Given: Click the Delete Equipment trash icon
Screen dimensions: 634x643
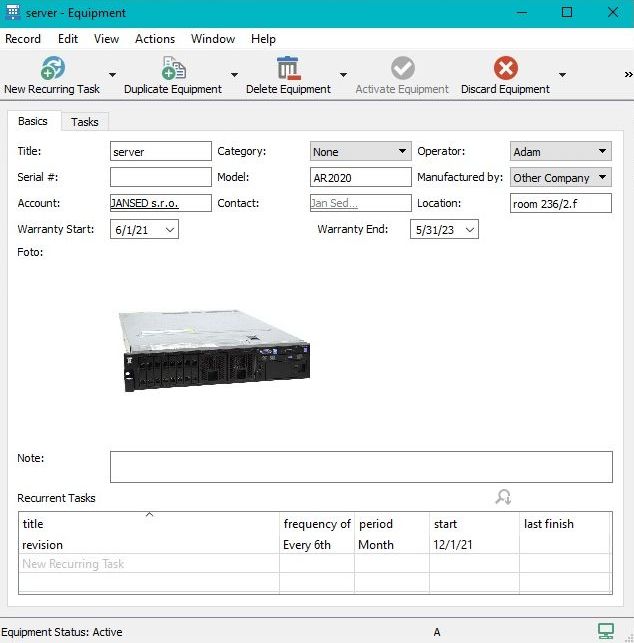Looking at the screenshot, I should [288, 68].
